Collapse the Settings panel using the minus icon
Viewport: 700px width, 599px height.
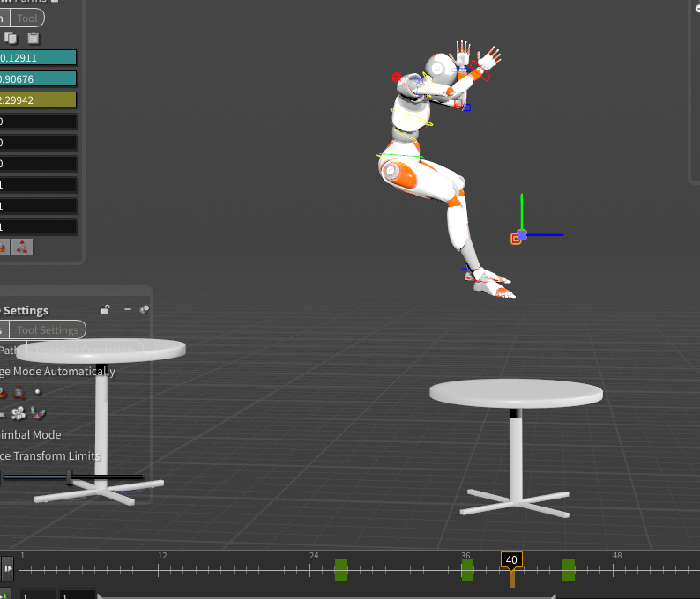[x=128, y=309]
